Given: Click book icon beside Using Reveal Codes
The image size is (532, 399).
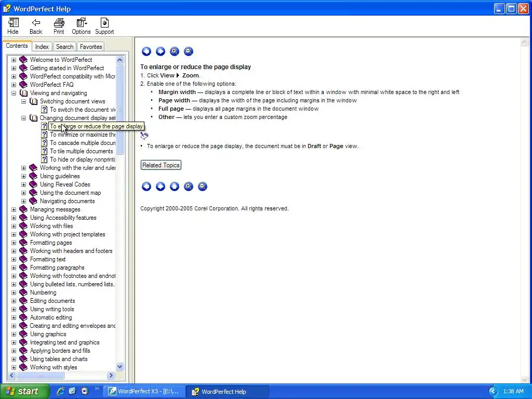Looking at the screenshot, I should coord(33,184).
